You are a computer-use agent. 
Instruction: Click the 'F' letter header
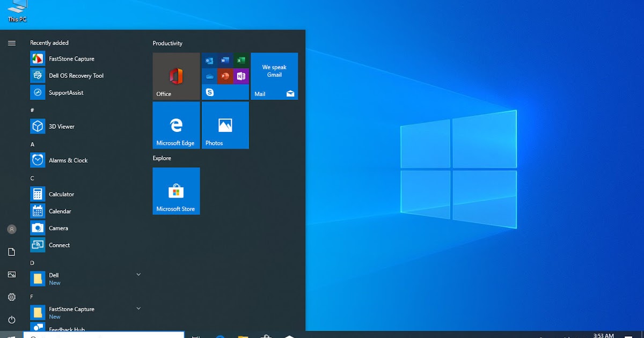coord(32,297)
